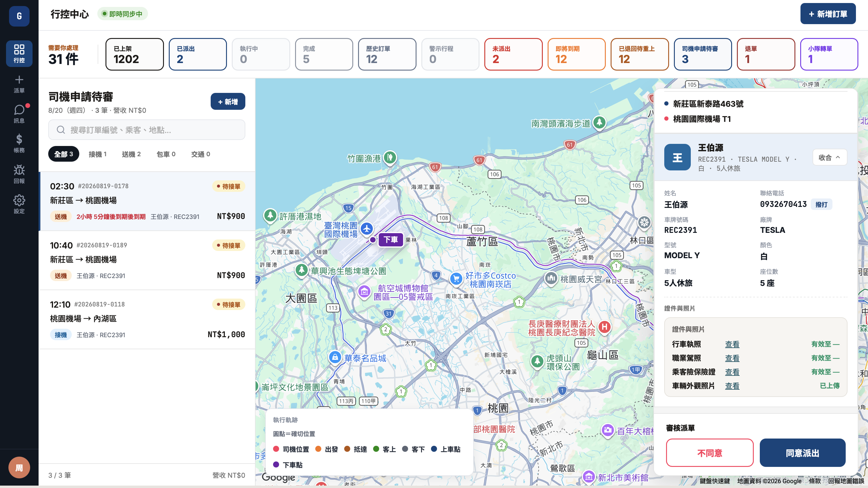Open the 派單 plus sidebar icon
Viewport: 868px width, 488px height.
click(19, 84)
